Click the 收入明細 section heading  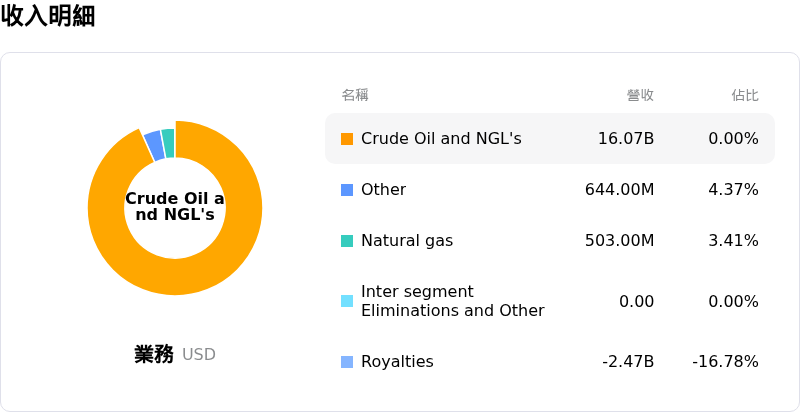(x=48, y=17)
